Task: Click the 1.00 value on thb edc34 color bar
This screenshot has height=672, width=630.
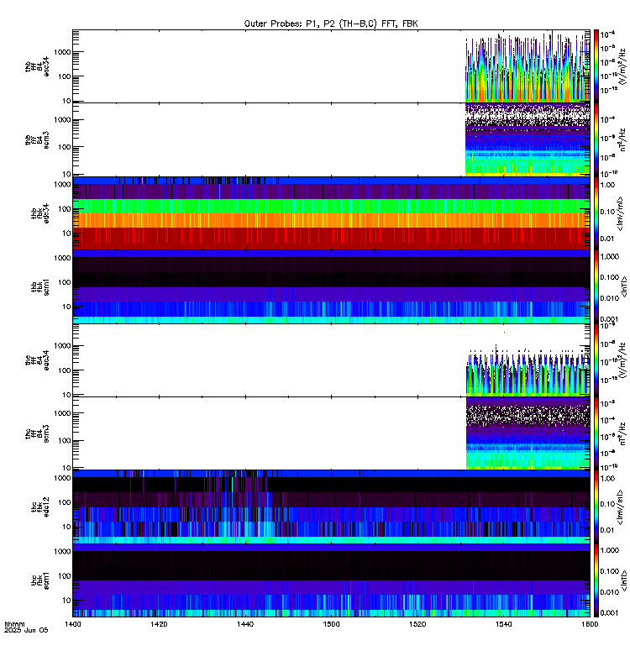Action: tap(607, 185)
